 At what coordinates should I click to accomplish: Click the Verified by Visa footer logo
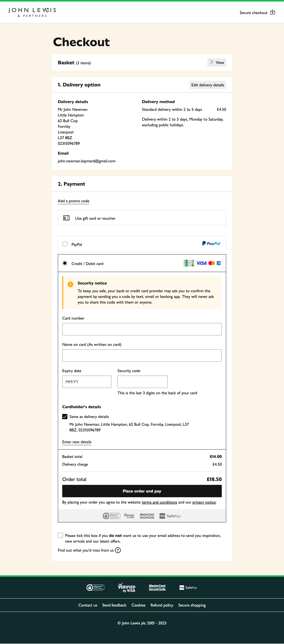(127, 588)
